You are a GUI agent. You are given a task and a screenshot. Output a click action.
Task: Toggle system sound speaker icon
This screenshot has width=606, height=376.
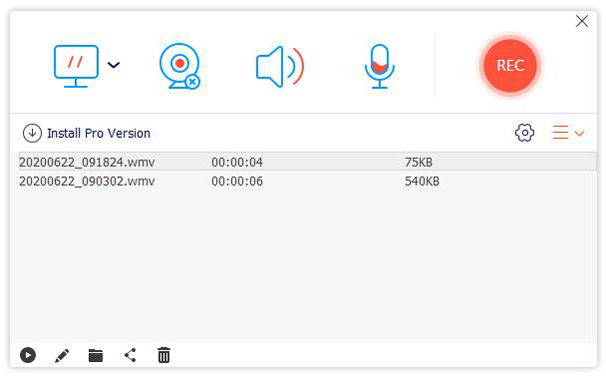280,66
